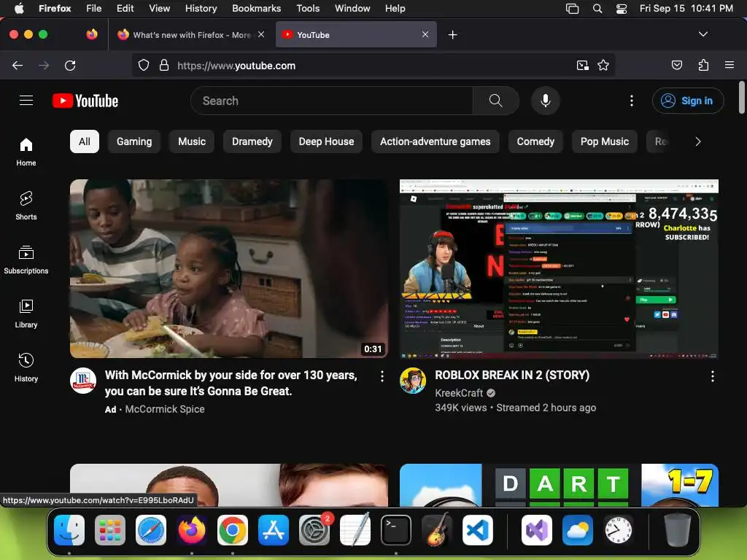Open History in sidebar
The height and width of the screenshot is (560, 747).
pos(26,367)
